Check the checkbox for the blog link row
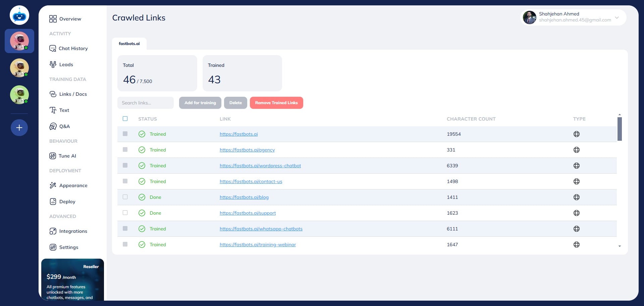This screenshot has height=306, width=644. click(125, 197)
